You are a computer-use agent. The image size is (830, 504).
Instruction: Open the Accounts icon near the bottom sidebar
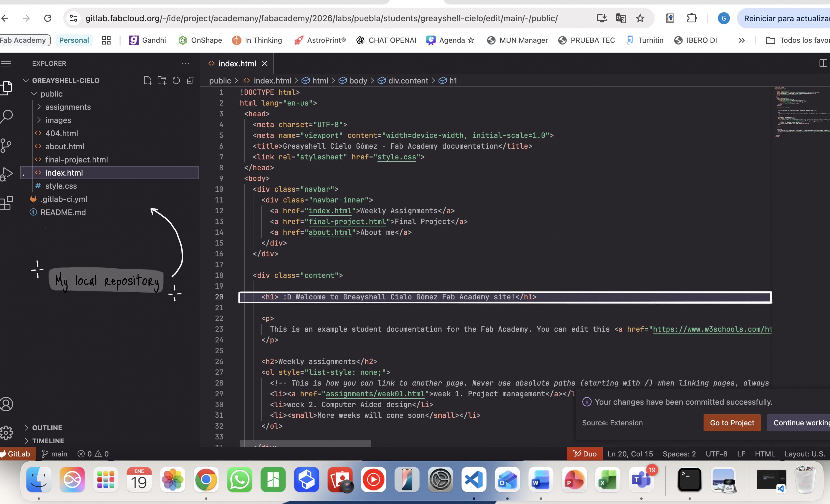[7, 404]
